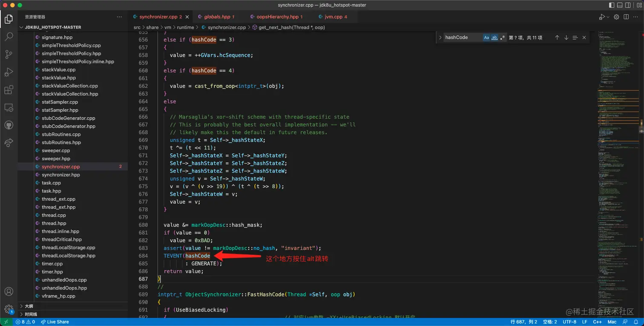Click the UTF-8 encoding in status bar
Viewport: 644px width, 326px height.
[x=569, y=322]
